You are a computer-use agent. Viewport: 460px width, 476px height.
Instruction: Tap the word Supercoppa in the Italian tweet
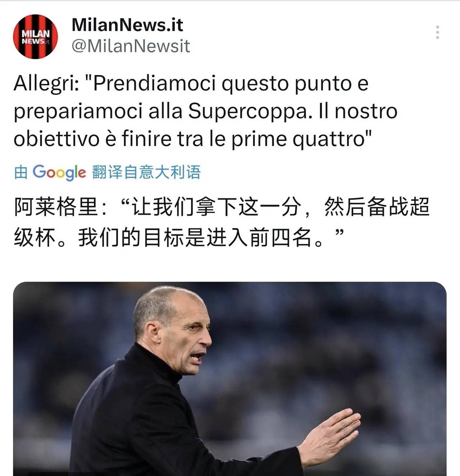tap(248, 111)
